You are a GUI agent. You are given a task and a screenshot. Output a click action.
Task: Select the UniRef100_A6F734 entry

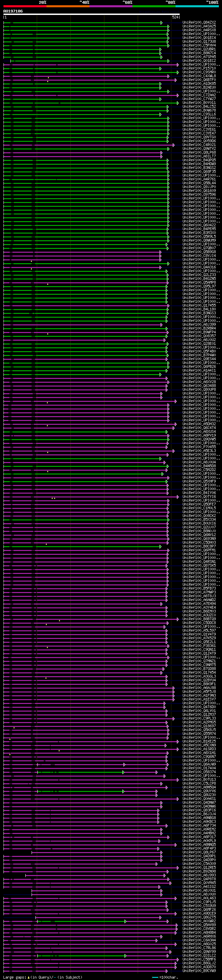tap(199, 826)
